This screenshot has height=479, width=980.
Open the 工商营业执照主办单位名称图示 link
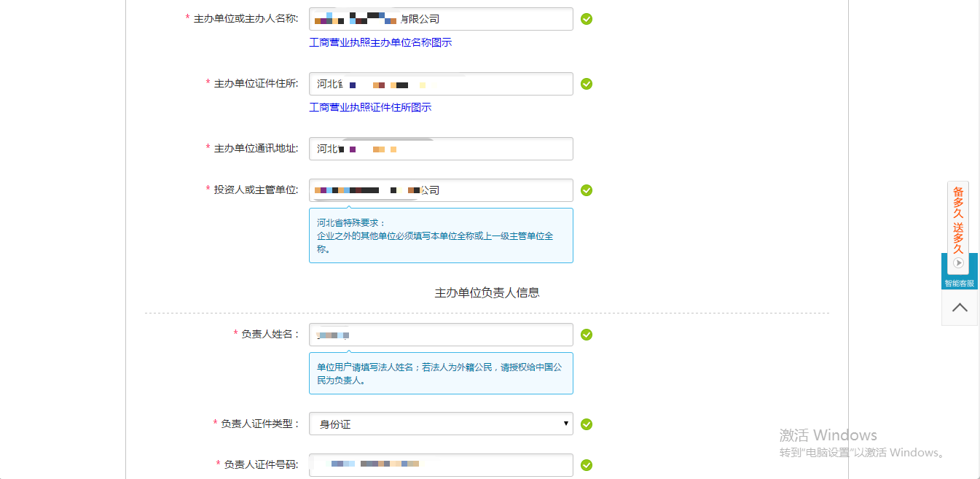(380, 42)
